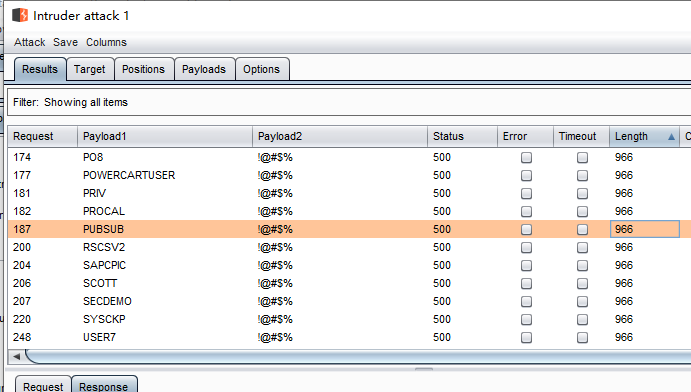Open the Response tab in lower pane
Viewport: 691px width, 392px height.
[104, 386]
